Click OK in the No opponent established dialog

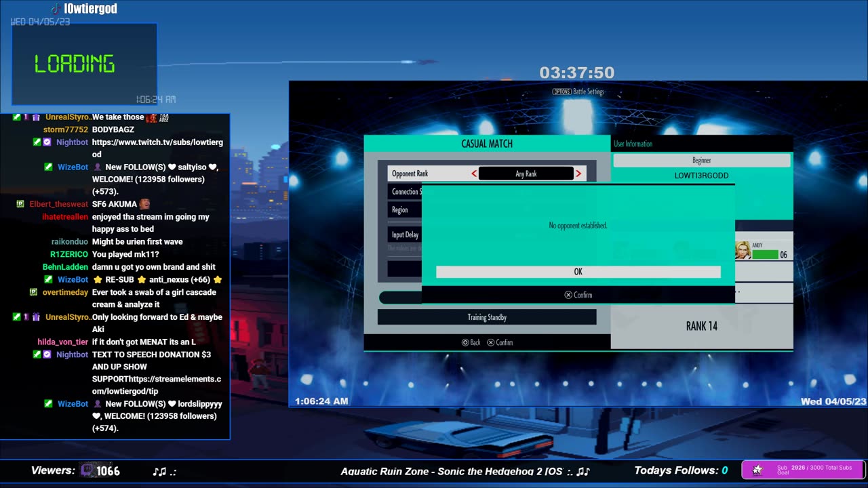click(578, 272)
